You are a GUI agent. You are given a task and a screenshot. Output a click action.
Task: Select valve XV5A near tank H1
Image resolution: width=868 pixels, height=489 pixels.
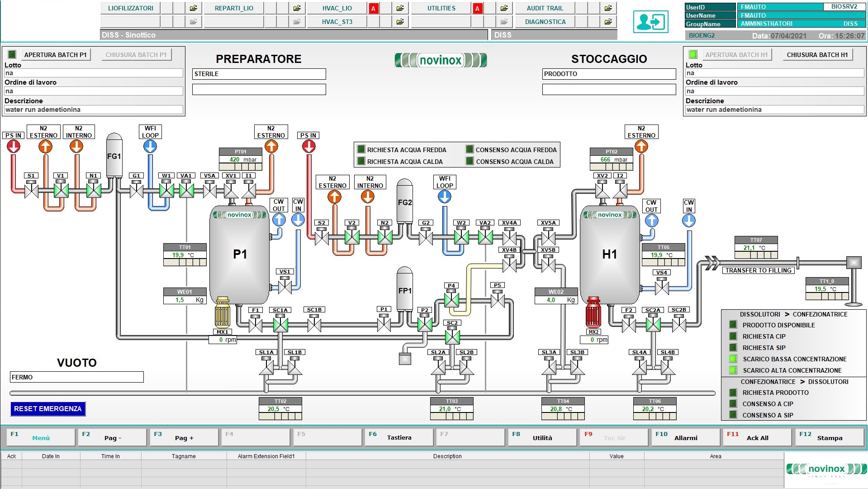pos(548,236)
